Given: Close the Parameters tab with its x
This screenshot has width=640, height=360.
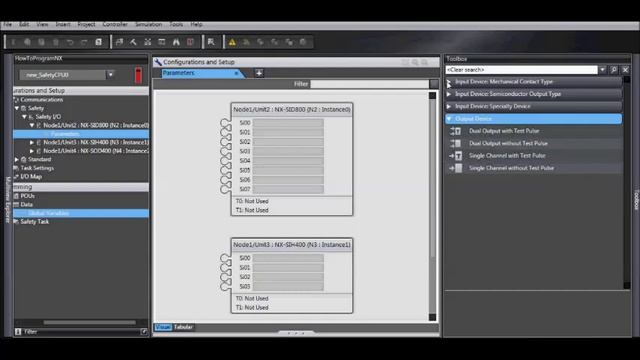Looking at the screenshot, I should point(236,73).
